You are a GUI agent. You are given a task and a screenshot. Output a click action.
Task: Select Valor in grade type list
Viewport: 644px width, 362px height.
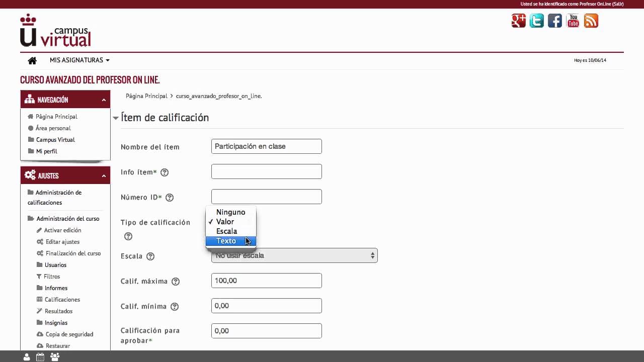point(231,222)
